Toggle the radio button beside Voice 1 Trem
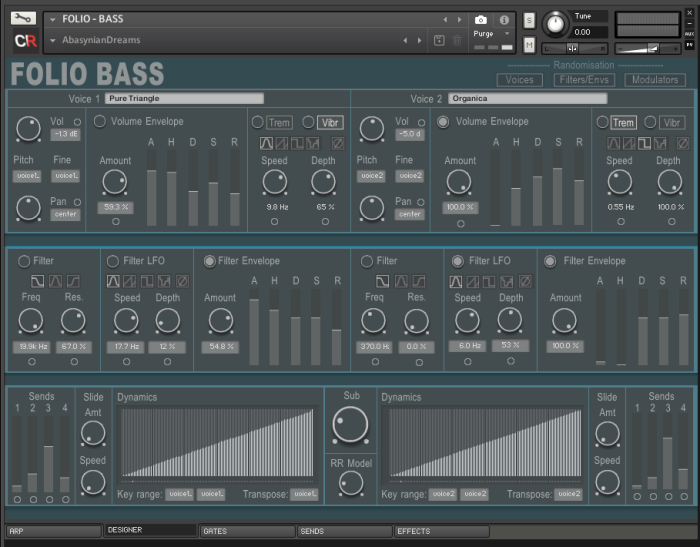Image resolution: width=700 pixels, height=547 pixels. (x=258, y=122)
